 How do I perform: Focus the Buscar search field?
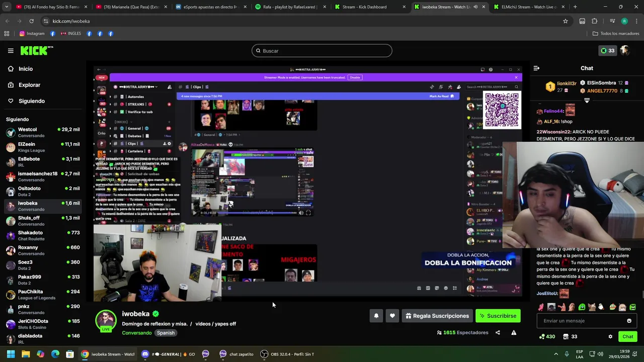point(322,51)
